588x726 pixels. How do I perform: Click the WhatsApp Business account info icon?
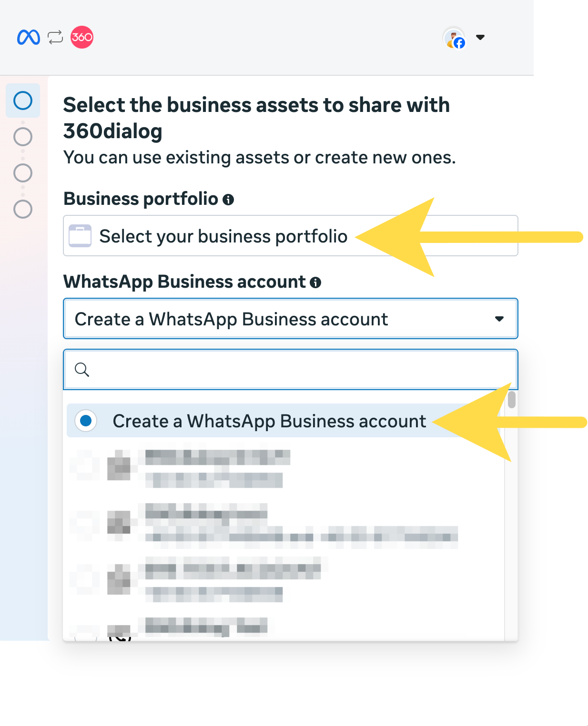pyautogui.click(x=315, y=282)
